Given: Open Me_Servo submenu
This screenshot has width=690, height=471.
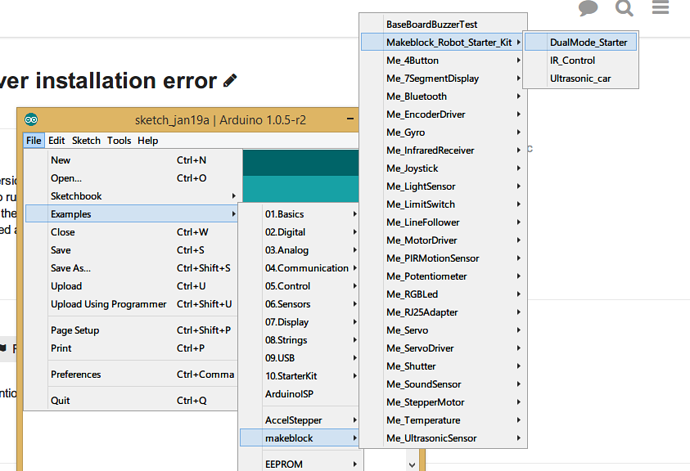Looking at the screenshot, I should pos(443,330).
